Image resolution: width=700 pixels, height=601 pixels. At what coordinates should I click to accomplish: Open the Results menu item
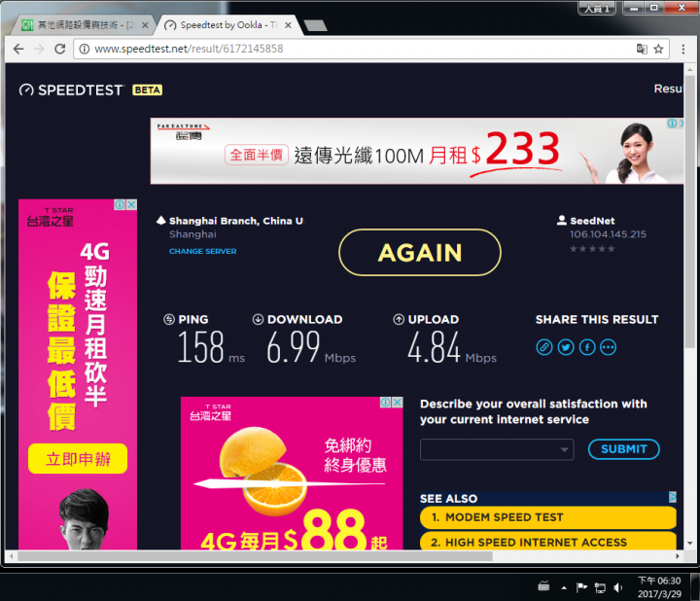pos(668,88)
